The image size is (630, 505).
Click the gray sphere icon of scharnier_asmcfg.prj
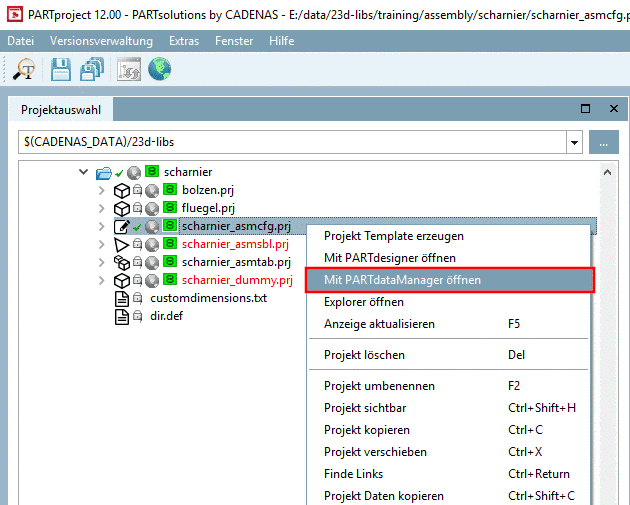[x=152, y=227]
